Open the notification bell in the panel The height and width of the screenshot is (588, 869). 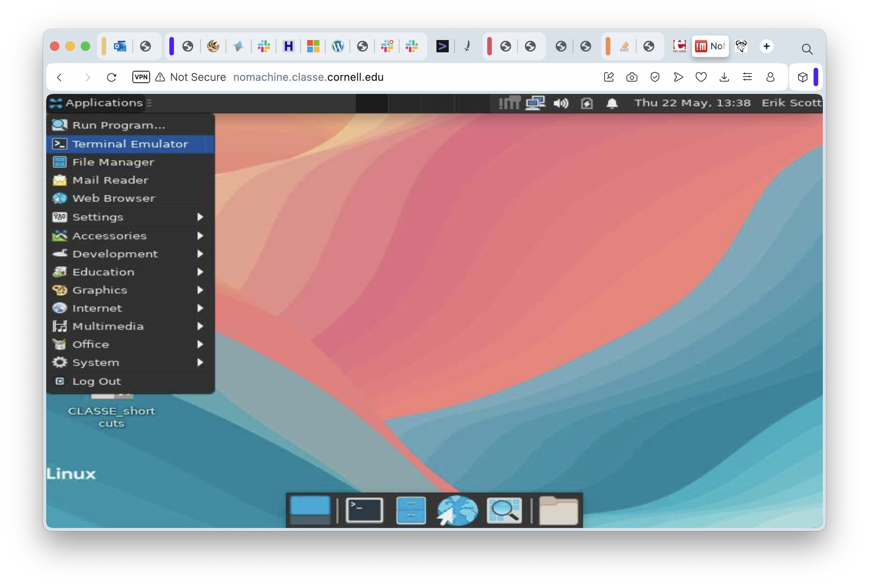612,103
